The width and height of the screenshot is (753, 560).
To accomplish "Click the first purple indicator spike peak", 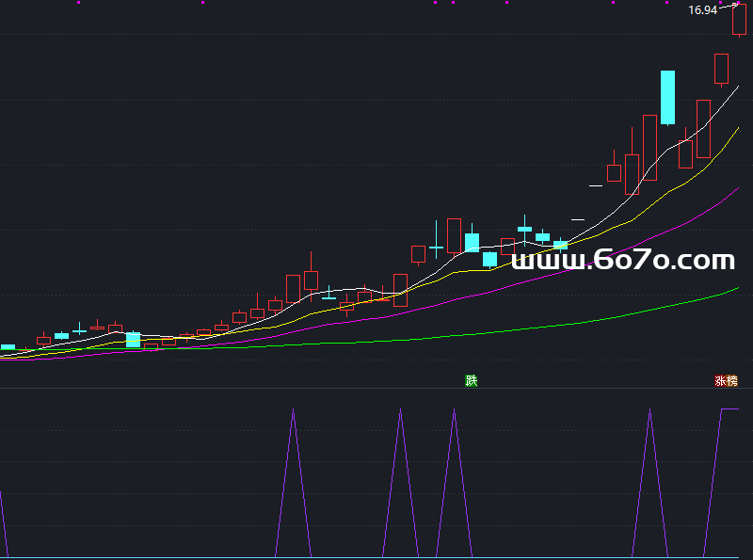I will click(x=294, y=410).
